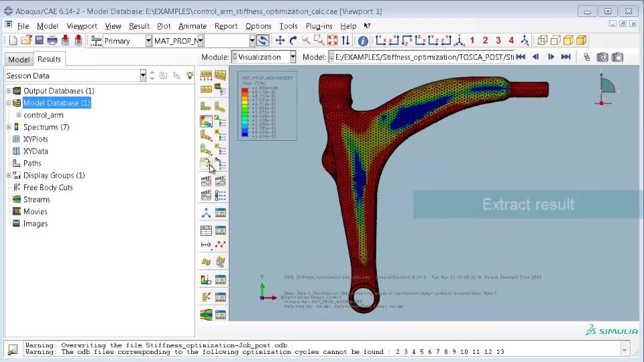The width and height of the screenshot is (644, 362).
Task: Select the Paths tree item
Action: [x=32, y=164]
